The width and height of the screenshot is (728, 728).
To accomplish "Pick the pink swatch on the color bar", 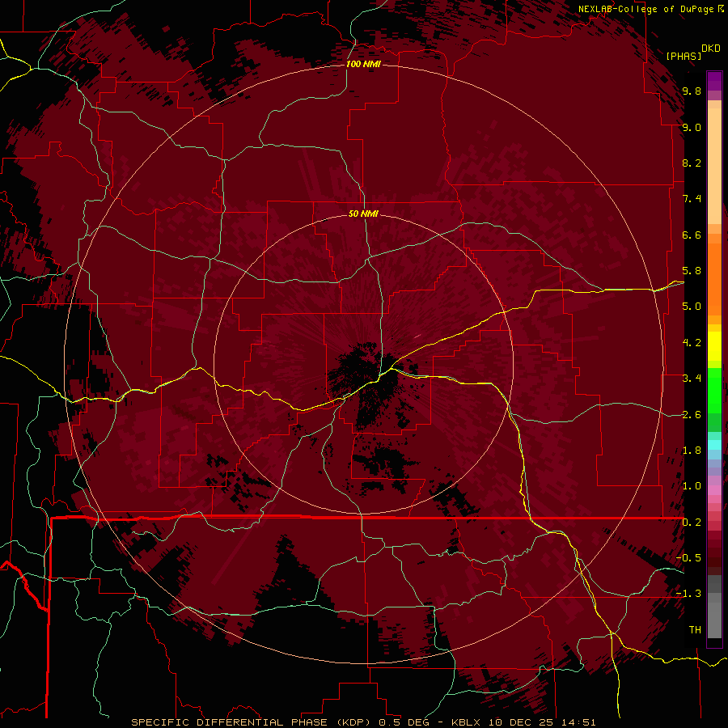I will (714, 490).
